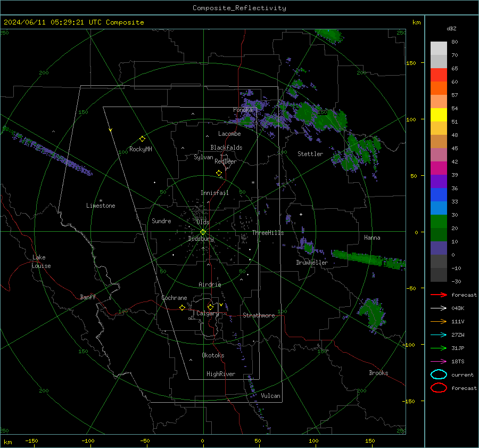
Task: Click the Airdrie city label
Action: [210, 284]
